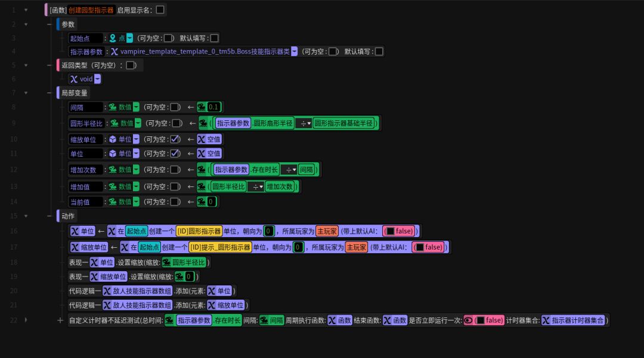Click the X icon before vampire_template type
This screenshot has height=358, width=644.
point(114,51)
